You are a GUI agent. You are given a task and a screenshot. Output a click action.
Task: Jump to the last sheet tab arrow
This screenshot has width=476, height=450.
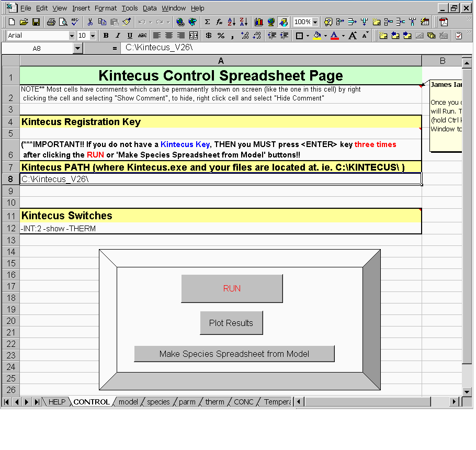pyautogui.click(x=37, y=402)
